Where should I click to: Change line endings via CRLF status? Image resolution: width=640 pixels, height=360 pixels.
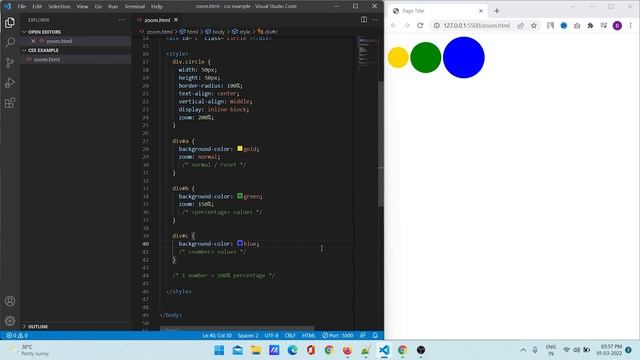290,336
